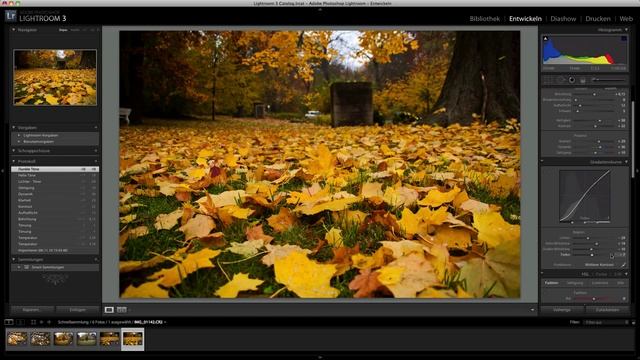
Task: Adjust the Rot slider in Farbton
Action: pyautogui.click(x=594, y=299)
